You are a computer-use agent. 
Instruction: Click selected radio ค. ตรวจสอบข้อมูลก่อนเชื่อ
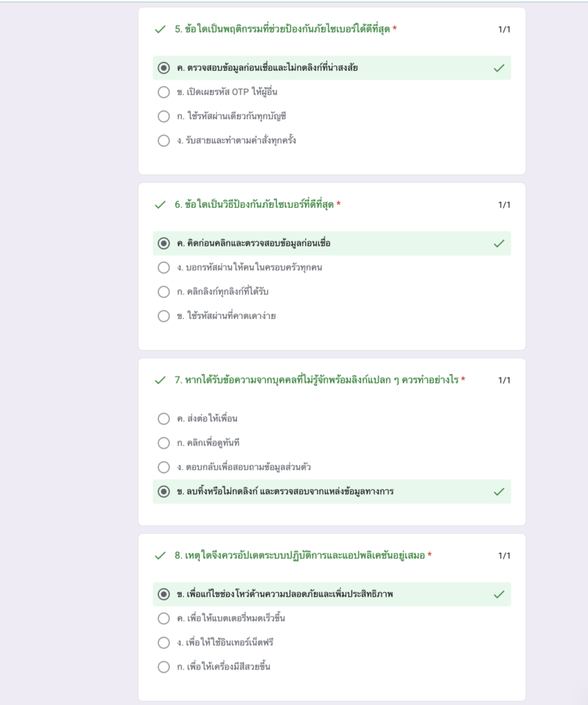(x=164, y=68)
